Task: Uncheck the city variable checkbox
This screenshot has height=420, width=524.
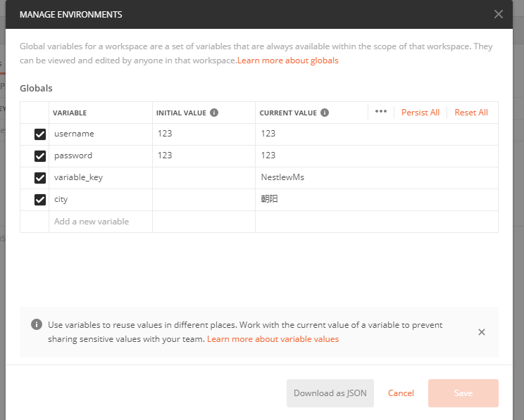Action: [x=40, y=200]
